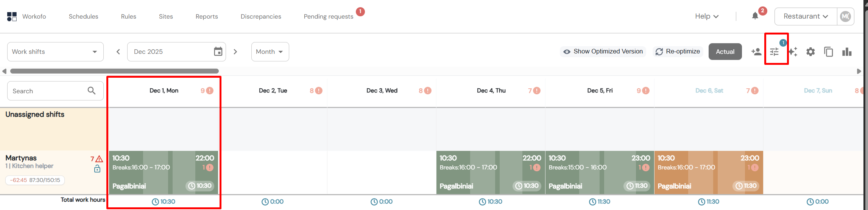Image resolution: width=868 pixels, height=210 pixels.
Task: Go to next month arrow
Action: [235, 52]
